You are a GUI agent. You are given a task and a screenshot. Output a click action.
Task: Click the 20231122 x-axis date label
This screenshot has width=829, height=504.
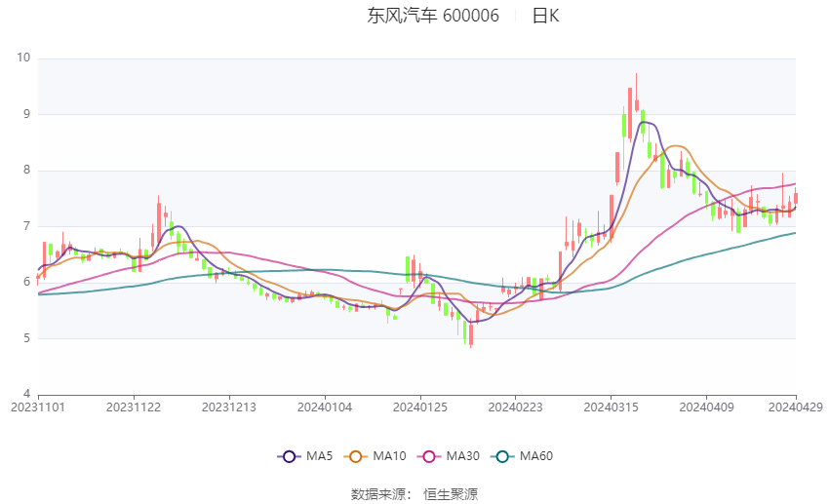tap(134, 407)
